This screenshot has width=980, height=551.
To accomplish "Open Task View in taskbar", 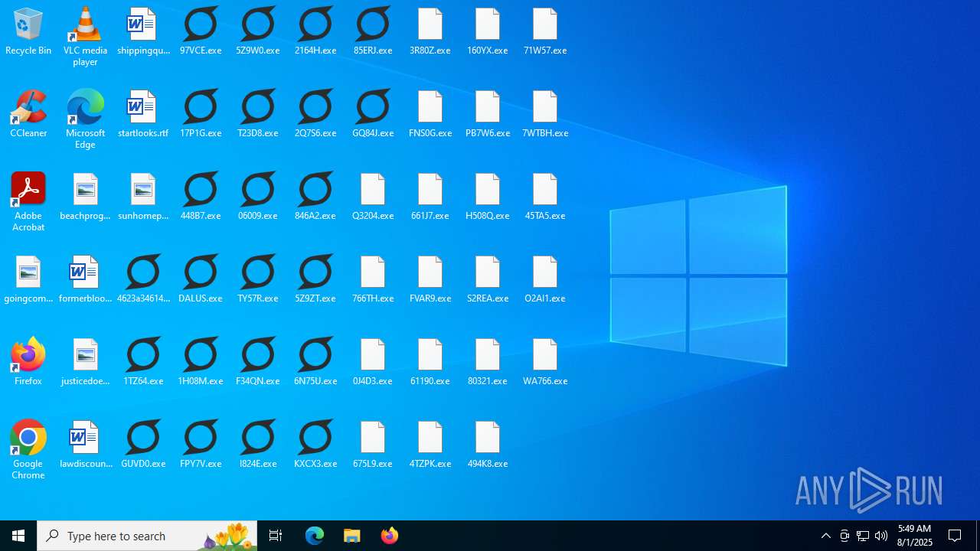I will (276, 536).
